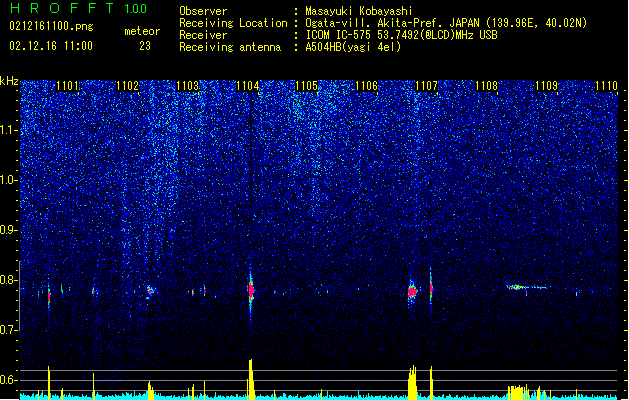Viewport: 629px width, 400px height.
Task: Click the 1.0 frequency axis label
Action: coord(9,181)
